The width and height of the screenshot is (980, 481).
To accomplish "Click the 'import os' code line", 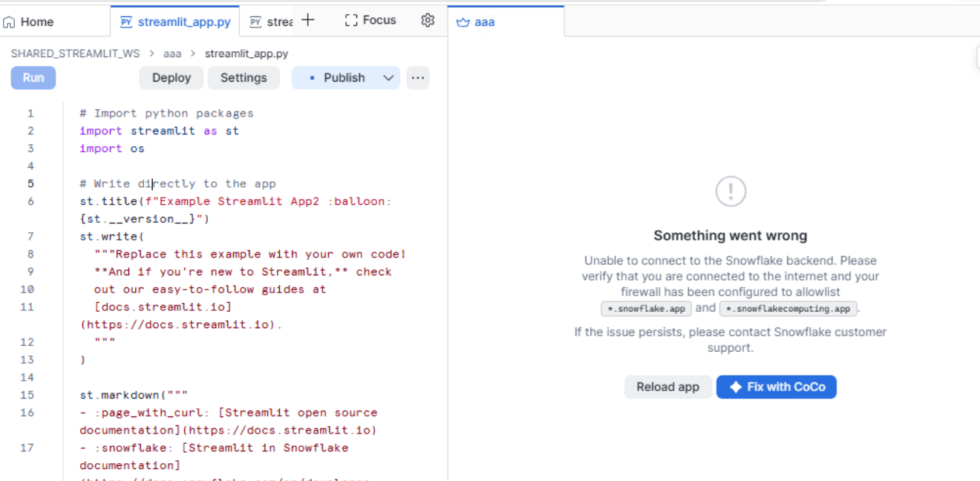I will [x=112, y=148].
